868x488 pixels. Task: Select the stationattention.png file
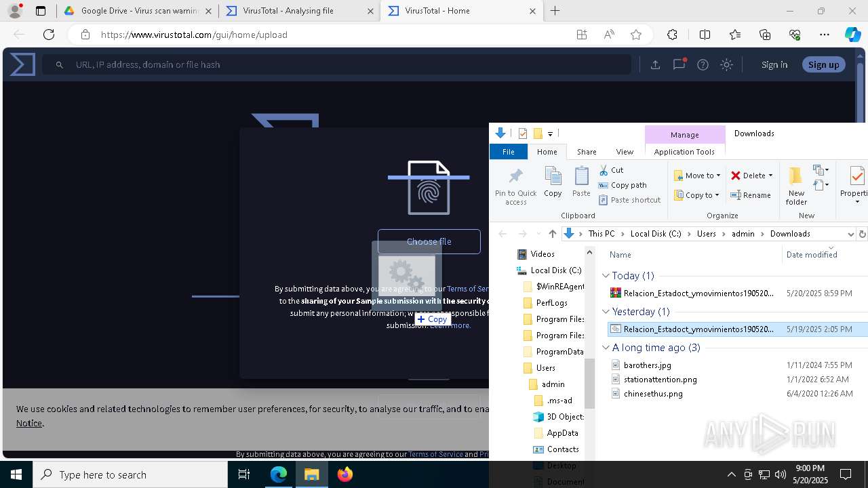(x=660, y=380)
